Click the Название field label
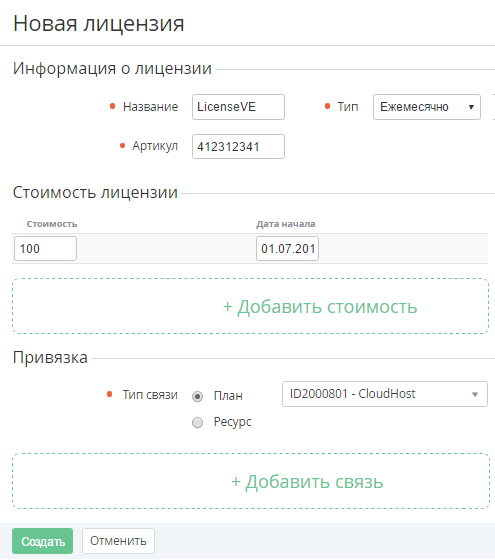This screenshot has height=560, width=495. (x=150, y=107)
